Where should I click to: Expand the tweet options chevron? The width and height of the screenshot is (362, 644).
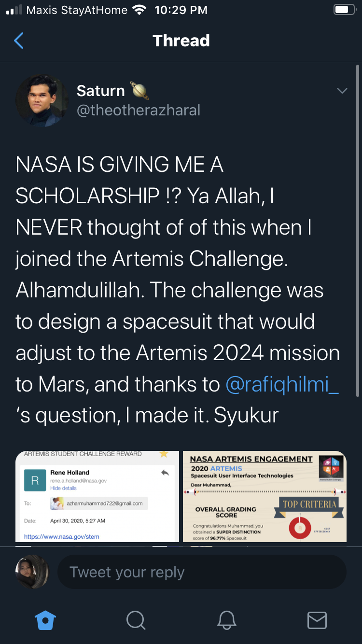[x=342, y=91]
